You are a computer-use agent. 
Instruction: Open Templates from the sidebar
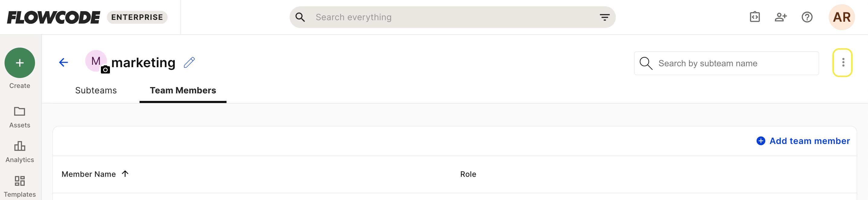tap(20, 186)
